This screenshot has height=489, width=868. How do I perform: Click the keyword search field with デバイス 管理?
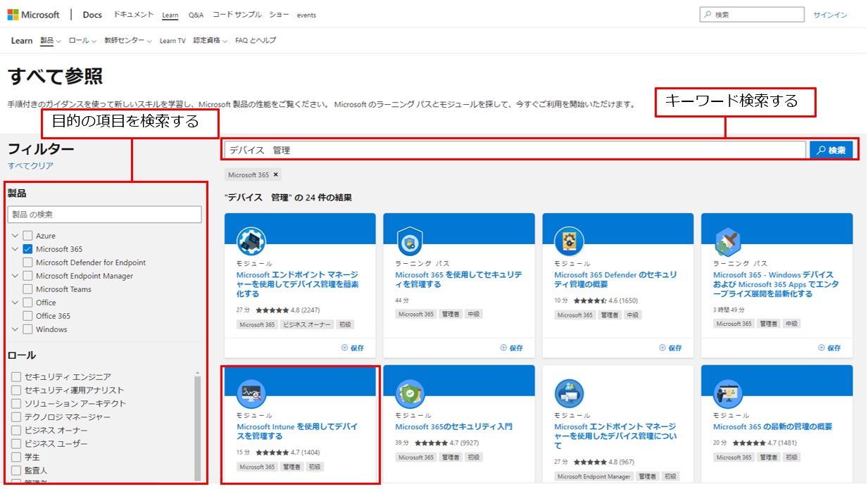pyautogui.click(x=515, y=150)
